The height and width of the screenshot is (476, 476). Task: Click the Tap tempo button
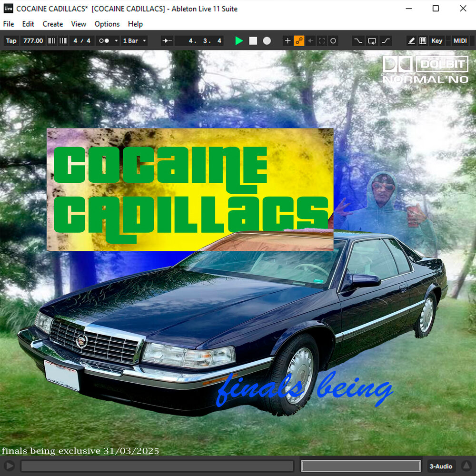(x=11, y=41)
